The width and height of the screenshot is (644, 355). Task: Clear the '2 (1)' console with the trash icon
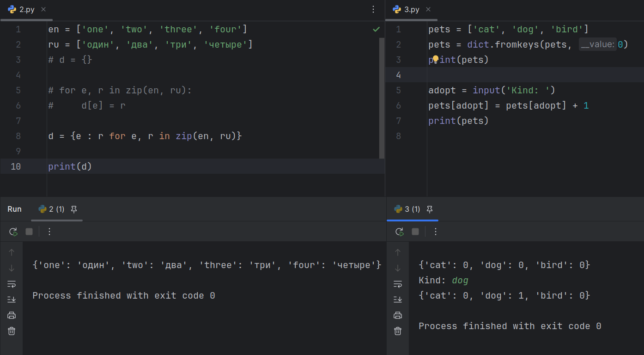point(12,331)
